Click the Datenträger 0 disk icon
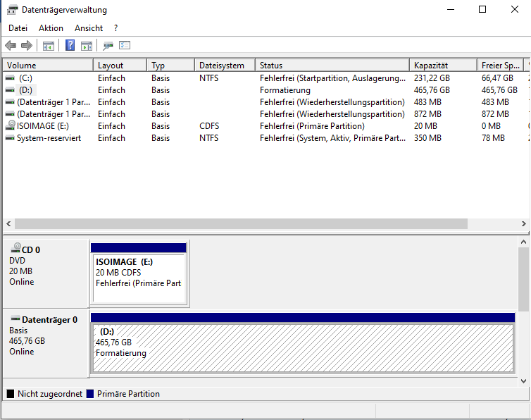The image size is (531, 420). tap(15, 319)
